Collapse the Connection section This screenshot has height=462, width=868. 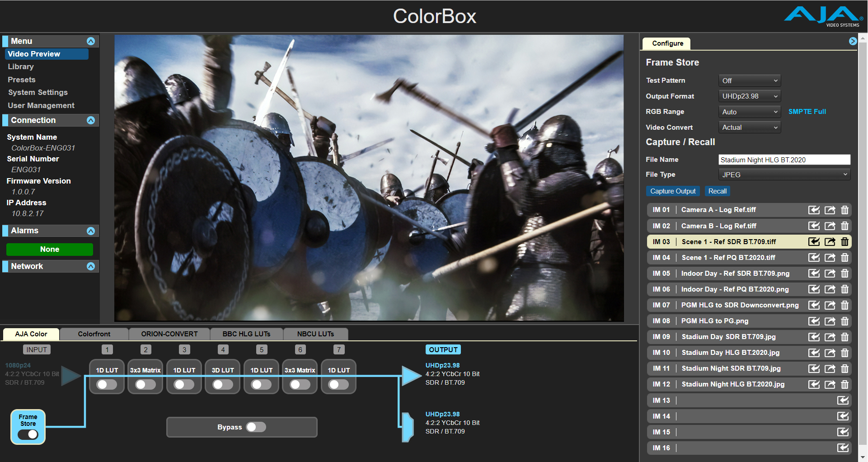[x=91, y=120]
